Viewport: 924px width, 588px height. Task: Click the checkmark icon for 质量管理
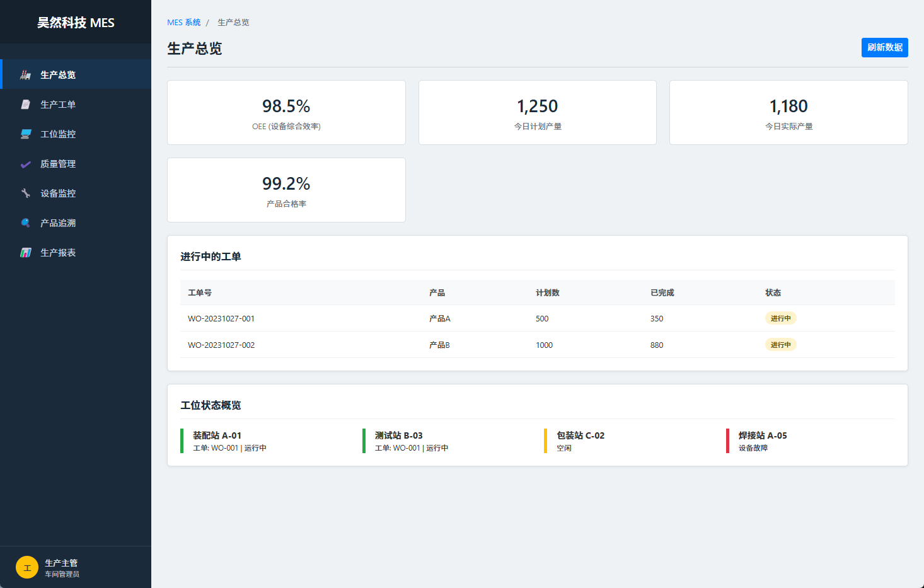25,164
